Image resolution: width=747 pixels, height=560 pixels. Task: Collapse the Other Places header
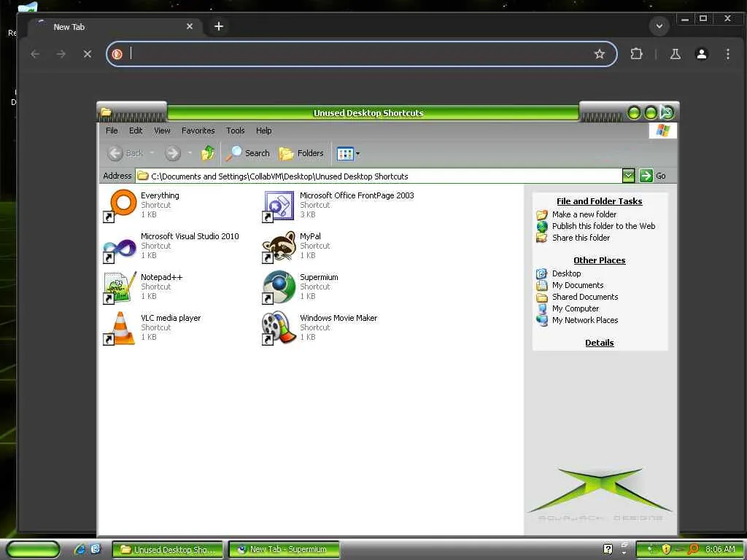[x=600, y=260]
